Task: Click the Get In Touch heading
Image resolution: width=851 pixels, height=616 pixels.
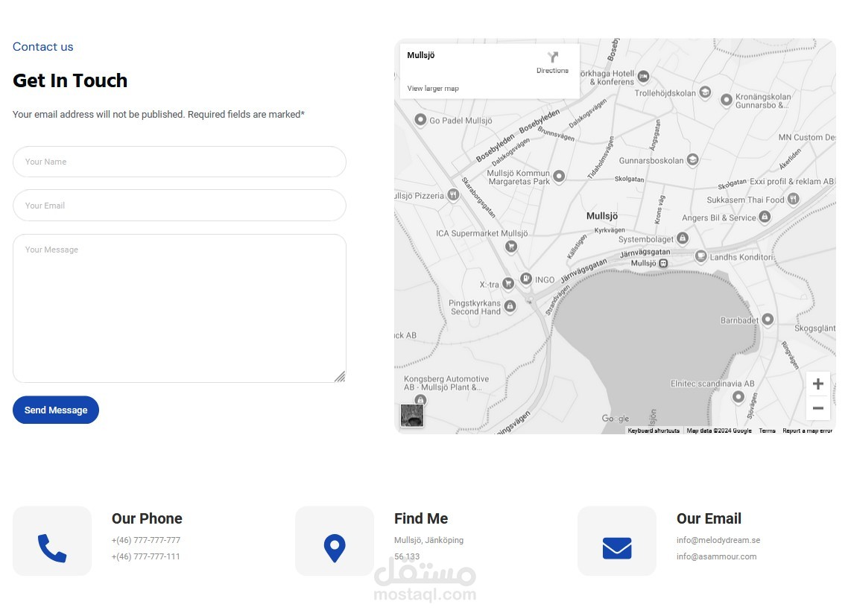Action: click(x=70, y=80)
